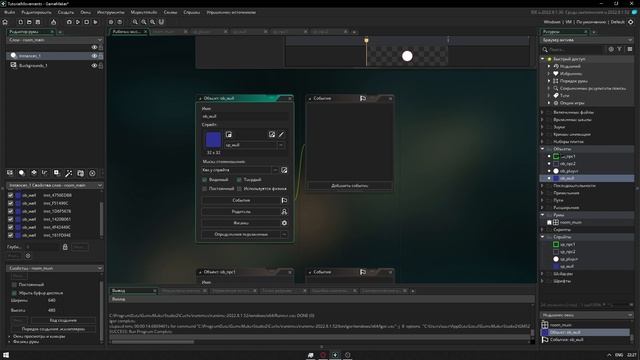Click the edit collision mask icon
This screenshot has width=640, height=360.
tap(284, 170)
